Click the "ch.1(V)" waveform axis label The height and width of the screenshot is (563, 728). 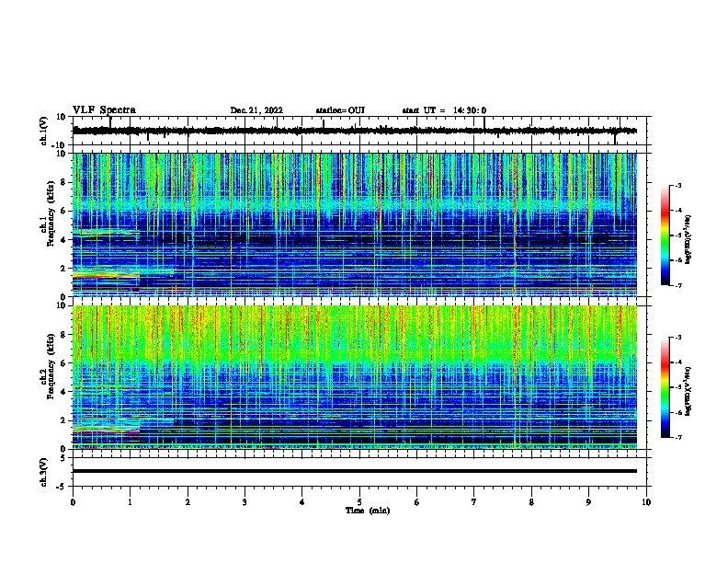(44, 131)
